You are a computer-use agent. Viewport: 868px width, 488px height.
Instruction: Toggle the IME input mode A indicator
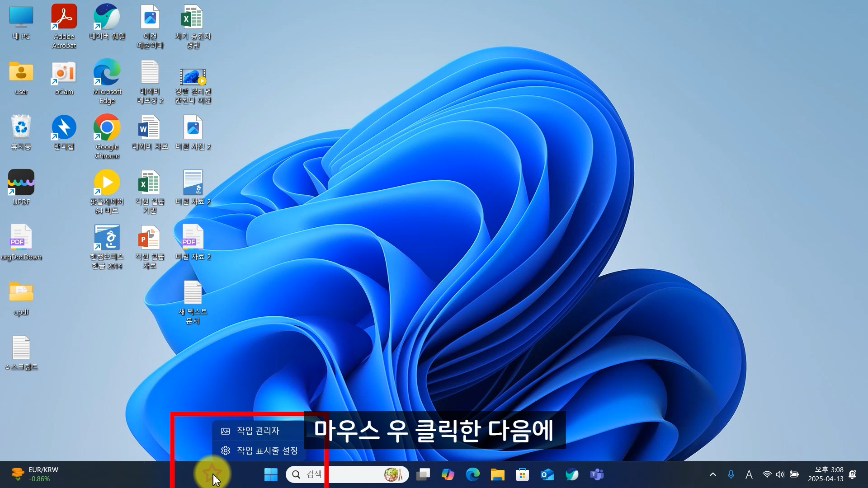point(749,474)
